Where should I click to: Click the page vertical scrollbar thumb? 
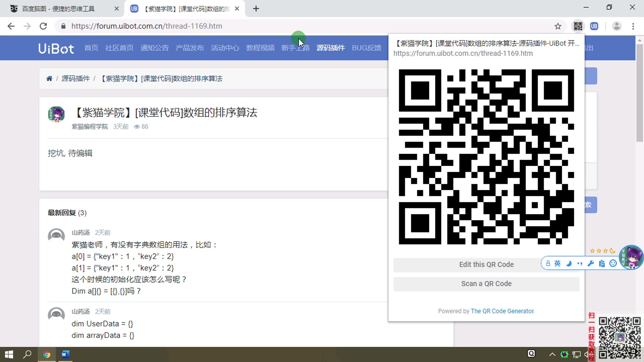pyautogui.click(x=640, y=92)
